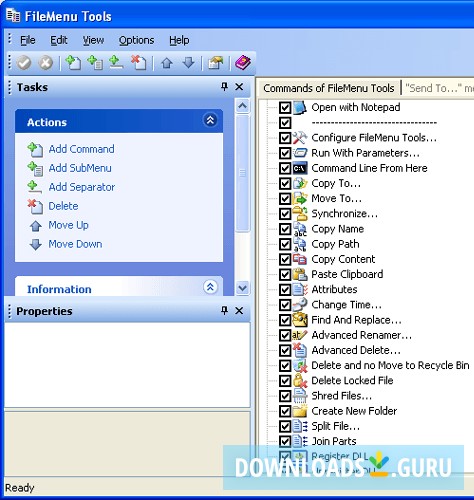Switch to the "Send To..." menu tab
Viewport: 474px width, 500px height.
click(x=438, y=88)
